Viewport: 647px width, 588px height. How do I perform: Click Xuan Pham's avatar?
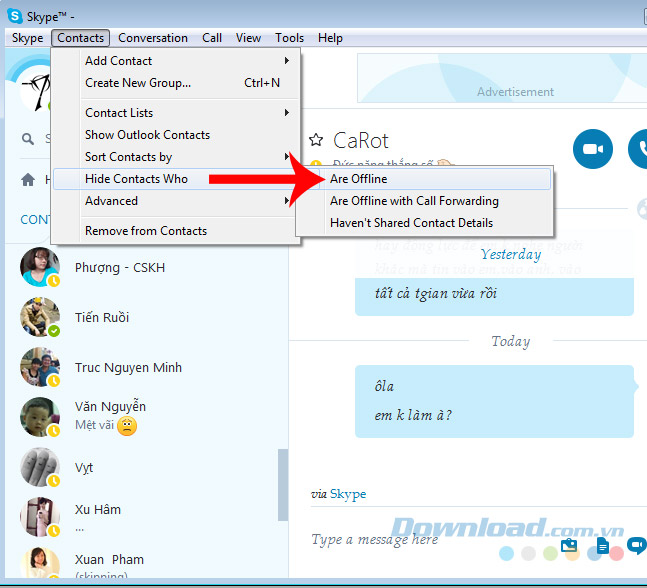tap(40, 562)
